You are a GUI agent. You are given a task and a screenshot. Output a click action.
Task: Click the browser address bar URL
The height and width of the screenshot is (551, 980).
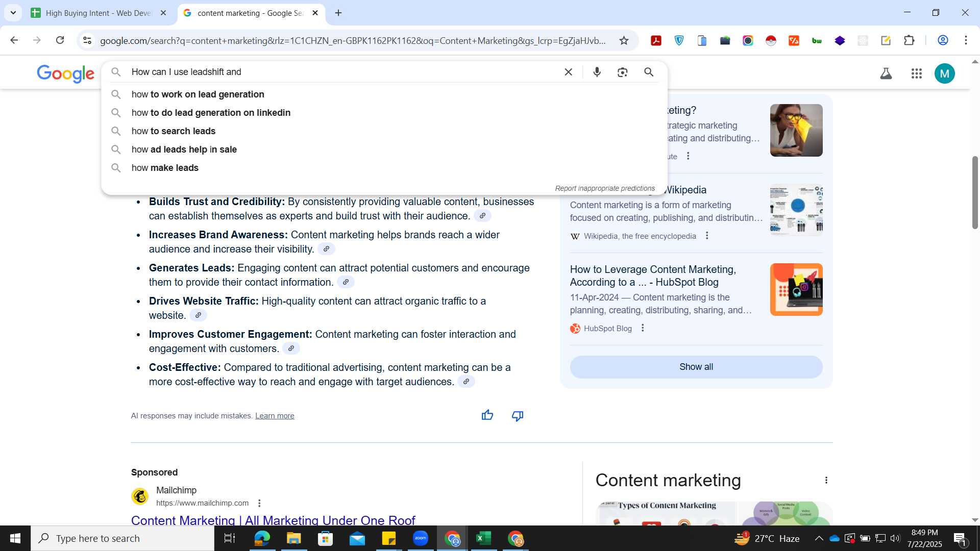353,40
